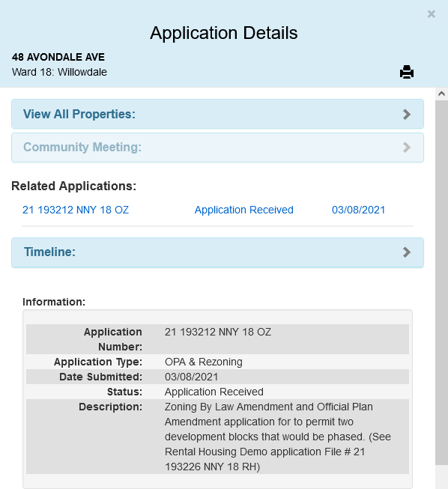Open related application 21 193212 NNY 18 OZ
The width and height of the screenshot is (448, 489).
click(x=76, y=210)
